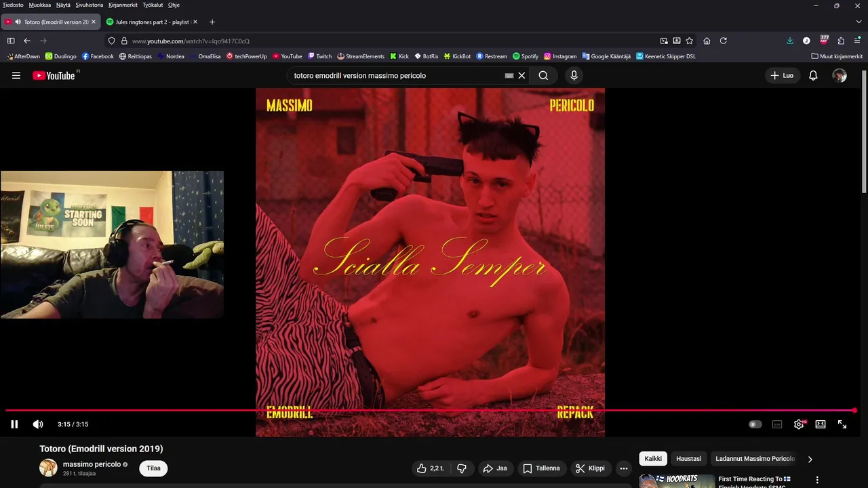This screenshot has width=868, height=488.
Task: Click the YouTube search input field
Action: click(397, 75)
